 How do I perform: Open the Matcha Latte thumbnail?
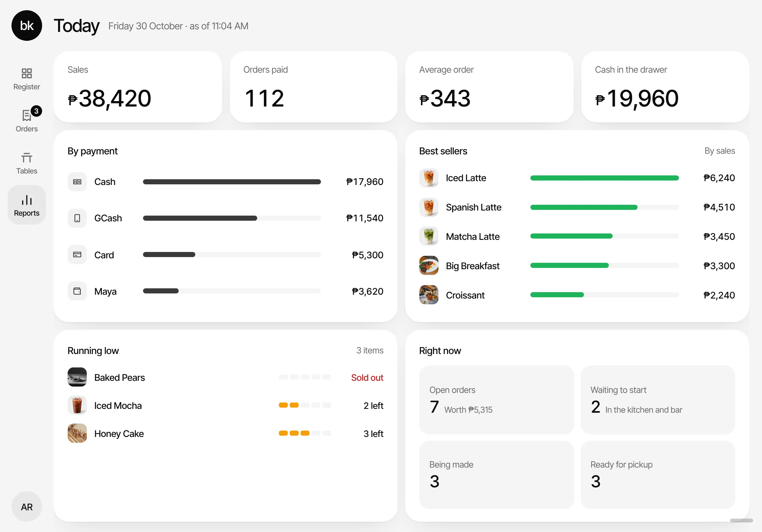coord(429,236)
